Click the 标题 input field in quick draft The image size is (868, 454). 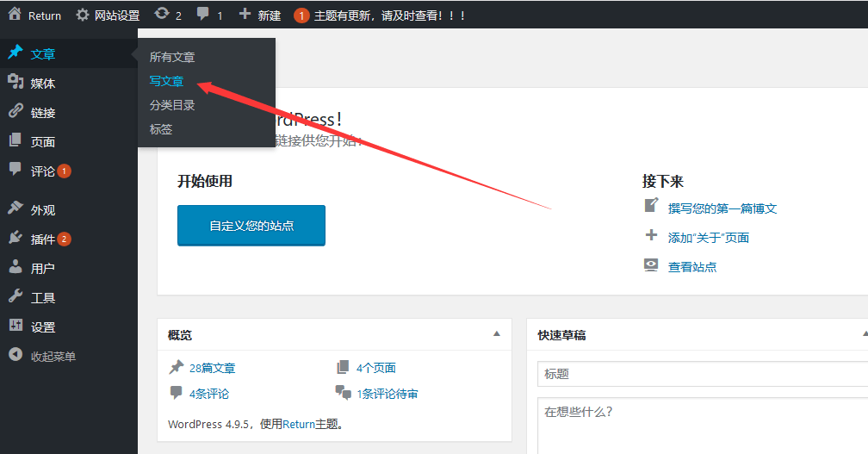(702, 374)
